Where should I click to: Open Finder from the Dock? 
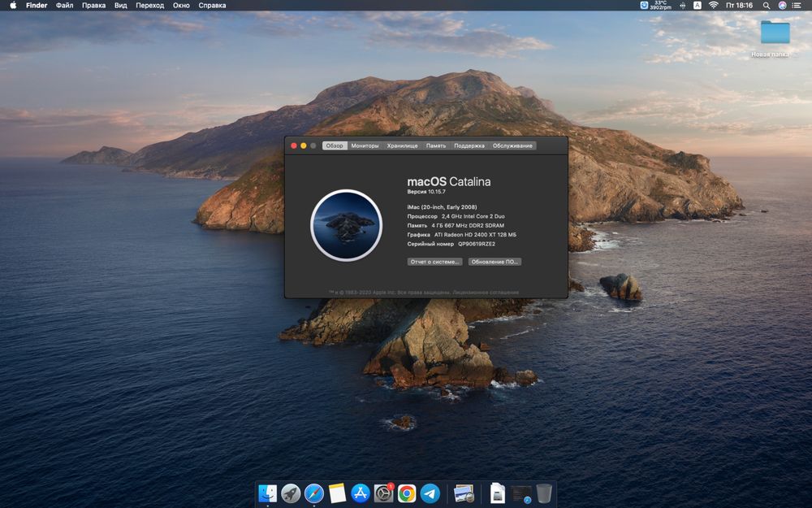pos(267,493)
